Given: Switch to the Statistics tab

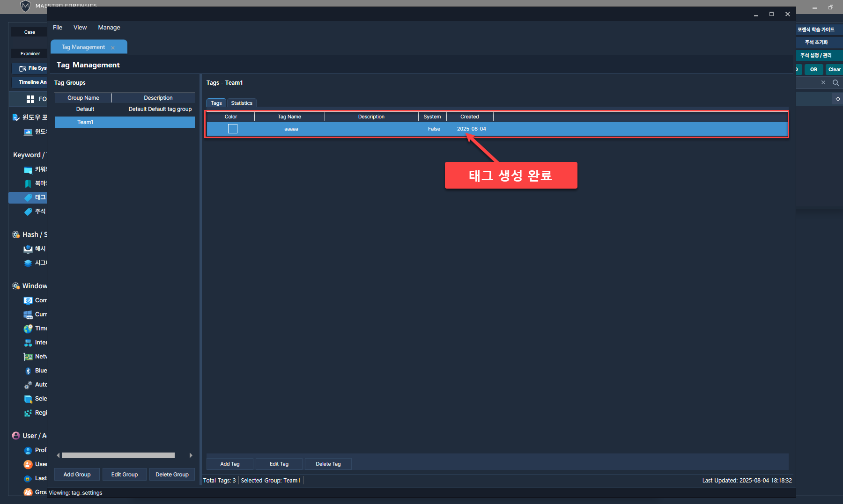Looking at the screenshot, I should pyautogui.click(x=242, y=103).
